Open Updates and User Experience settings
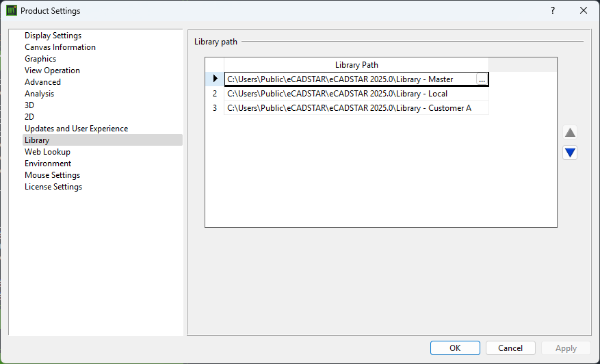 (x=76, y=129)
